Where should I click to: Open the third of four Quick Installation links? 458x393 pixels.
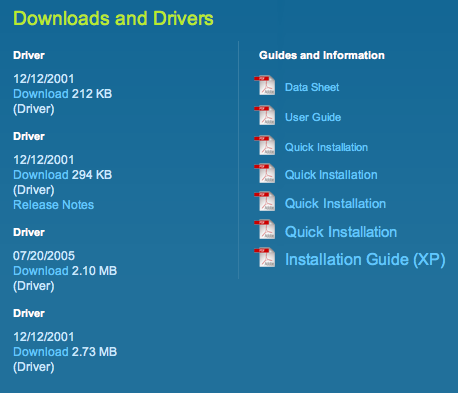pyautogui.click(x=335, y=204)
